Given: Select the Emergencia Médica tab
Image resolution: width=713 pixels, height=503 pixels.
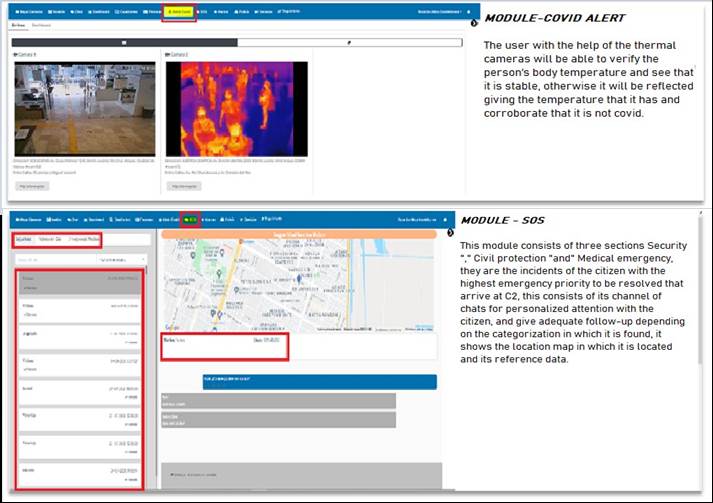Looking at the screenshot, I should [84, 240].
